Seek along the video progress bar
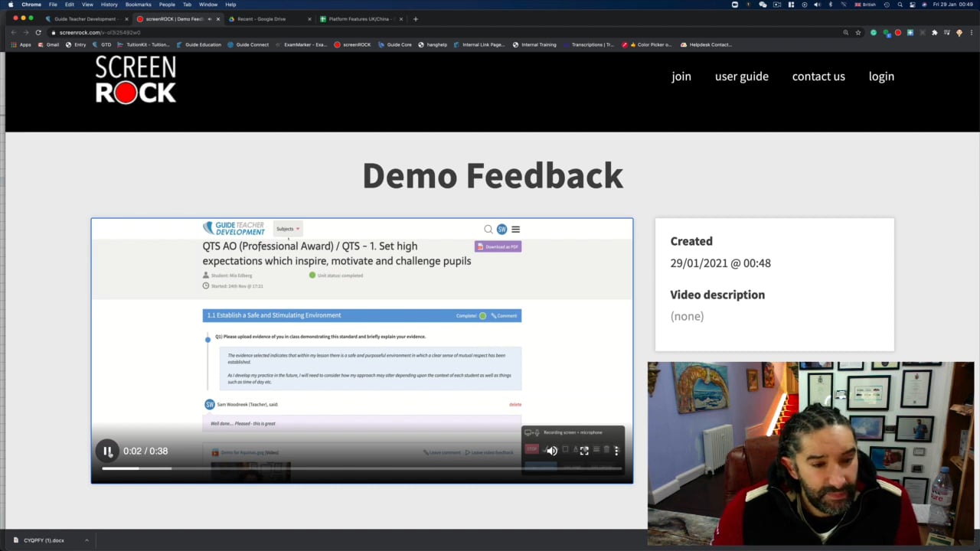Viewport: 980px width, 551px height. click(x=362, y=468)
